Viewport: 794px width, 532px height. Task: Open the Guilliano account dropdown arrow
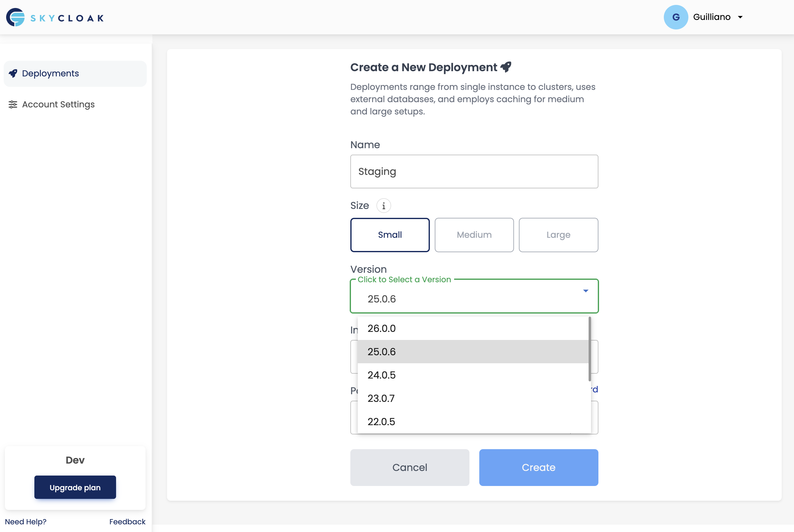pyautogui.click(x=740, y=17)
